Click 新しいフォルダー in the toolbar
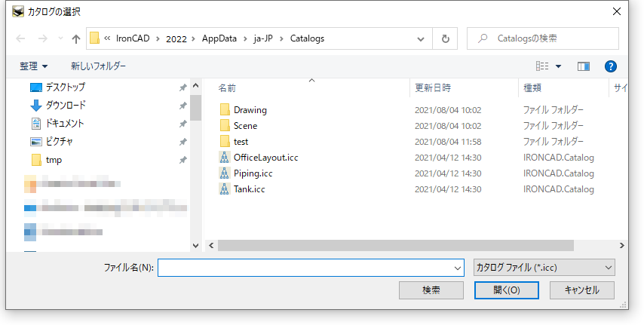The width and height of the screenshot is (644, 325). (98, 66)
